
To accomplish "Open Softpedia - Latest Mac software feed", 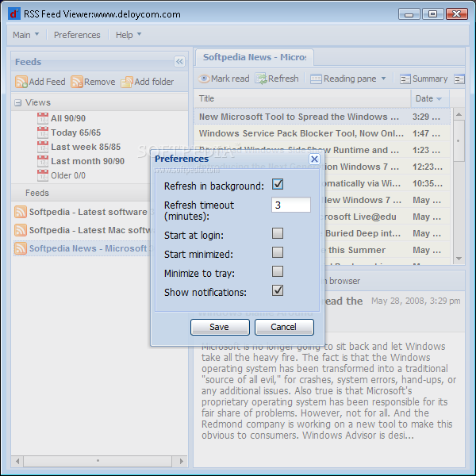I will point(90,230).
